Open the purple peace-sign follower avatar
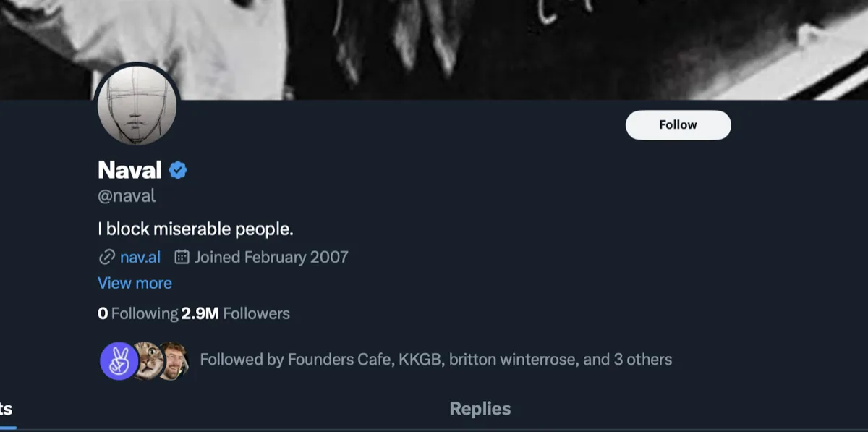Viewport: 868px width, 432px height. coord(118,361)
